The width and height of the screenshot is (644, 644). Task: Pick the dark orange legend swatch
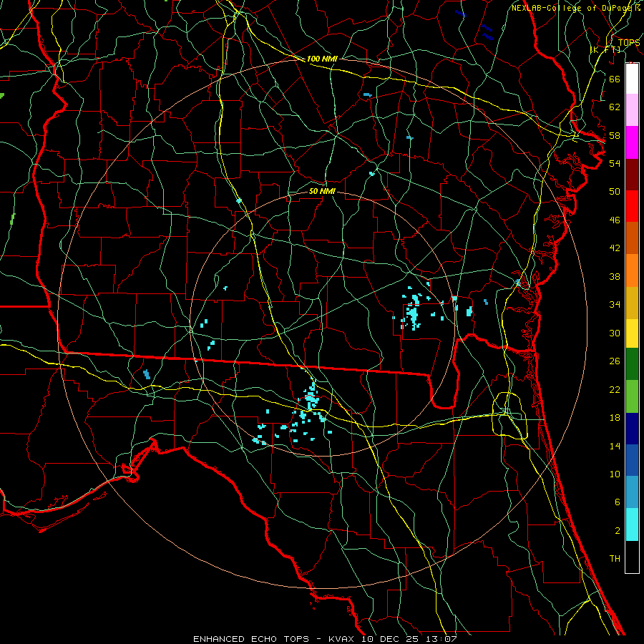(632, 238)
